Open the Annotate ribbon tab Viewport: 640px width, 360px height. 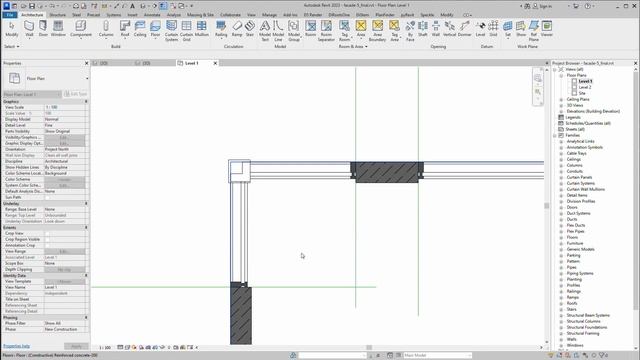tap(152, 15)
